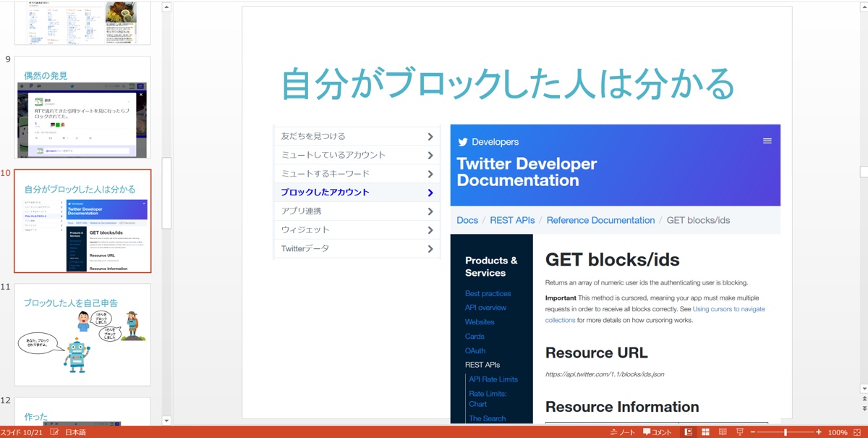868x438 pixels.
Task: Click the REST APIs item in the sidebar
Action: pyautogui.click(x=482, y=365)
